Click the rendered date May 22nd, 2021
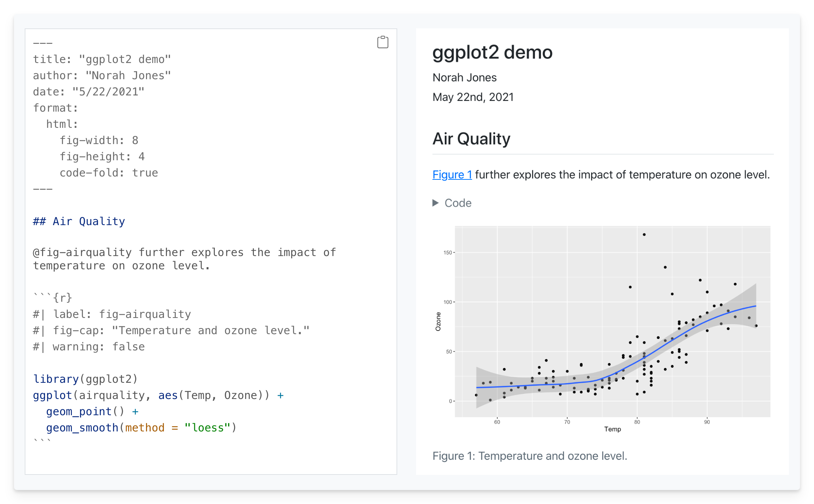 click(473, 97)
